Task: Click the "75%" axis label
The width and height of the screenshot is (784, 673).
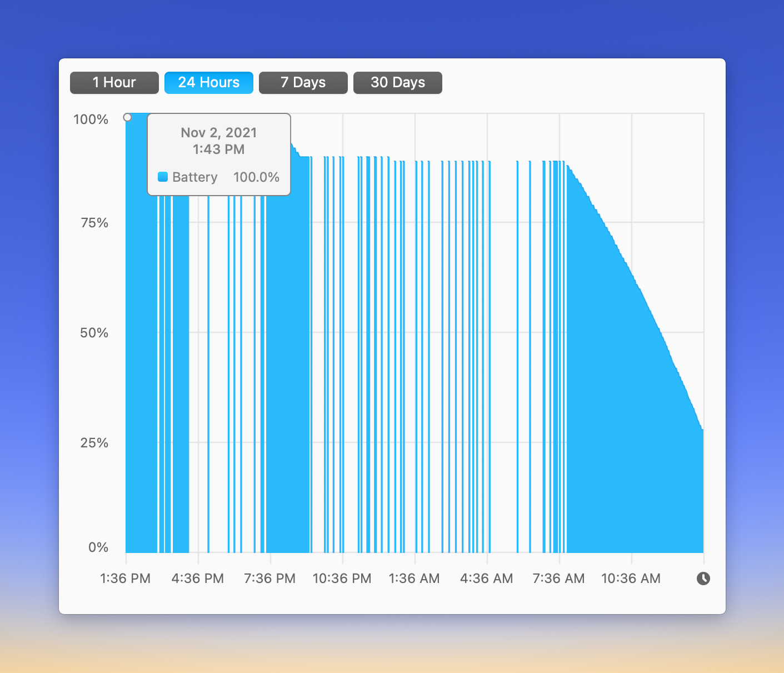Action: coord(94,223)
